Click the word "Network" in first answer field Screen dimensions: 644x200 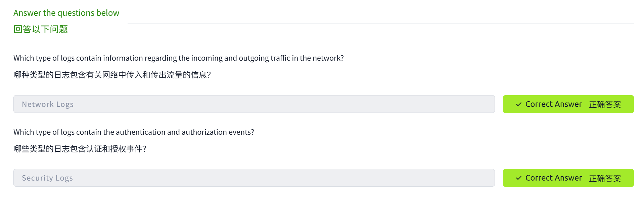38,104
